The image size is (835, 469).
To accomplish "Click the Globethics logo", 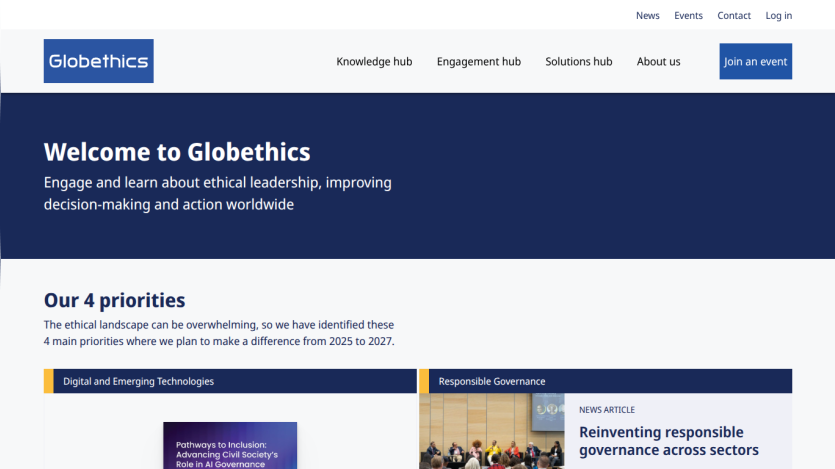I will (x=99, y=61).
